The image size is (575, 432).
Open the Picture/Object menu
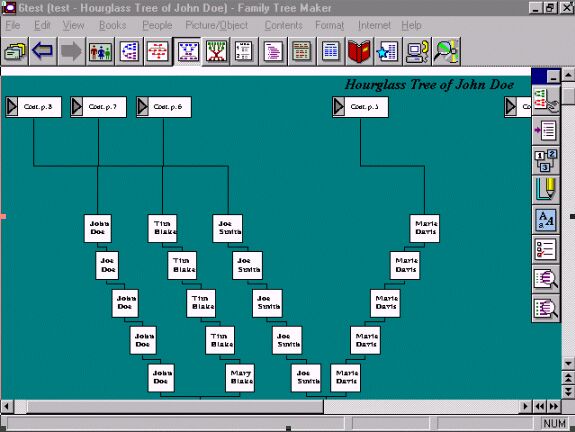[x=216, y=25]
